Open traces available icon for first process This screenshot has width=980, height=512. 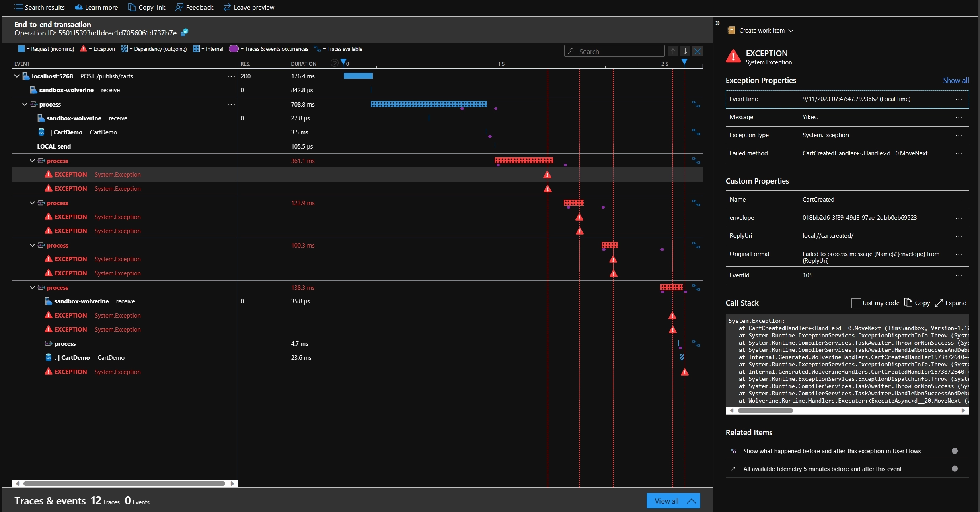point(696,104)
